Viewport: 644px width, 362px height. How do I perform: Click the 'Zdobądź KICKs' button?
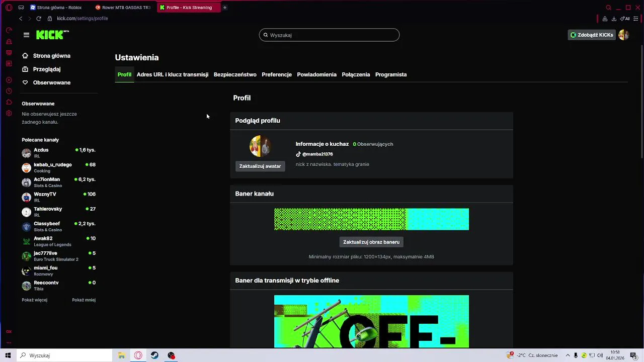(x=592, y=35)
